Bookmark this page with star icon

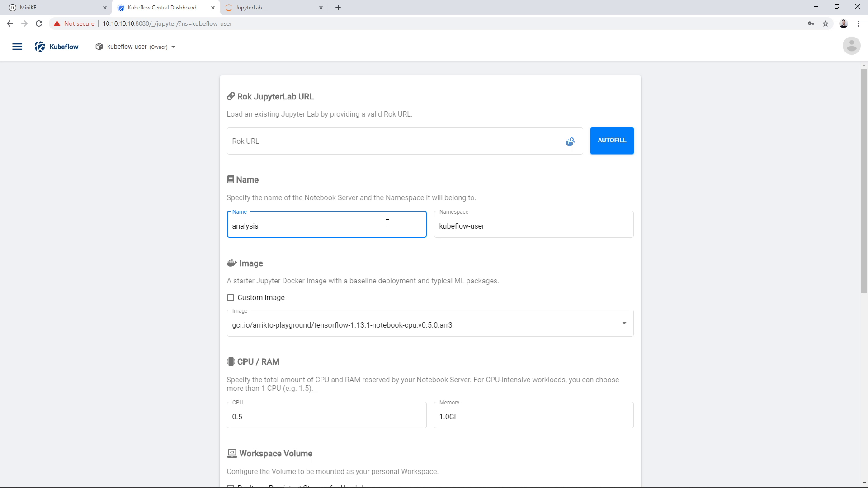click(x=826, y=23)
